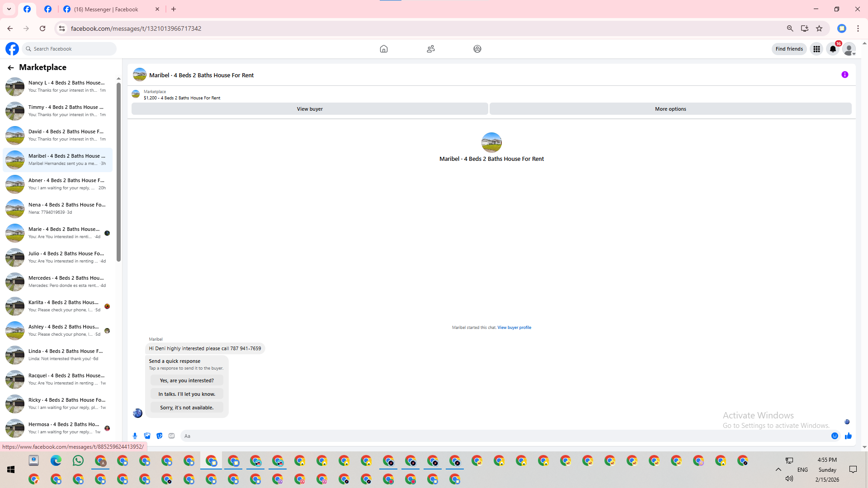Open the browser extension icon beside the menu

[842, 28]
